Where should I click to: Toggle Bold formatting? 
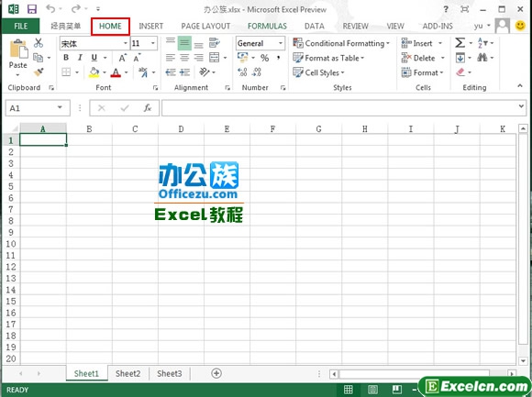(x=66, y=58)
